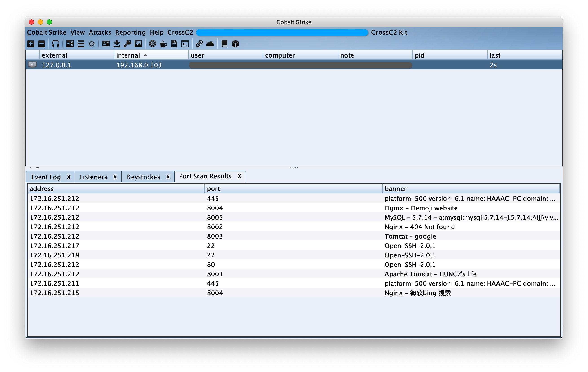This screenshot has width=588, height=372.
Task: Open the CrossC2 Kit menu
Action: (x=389, y=32)
